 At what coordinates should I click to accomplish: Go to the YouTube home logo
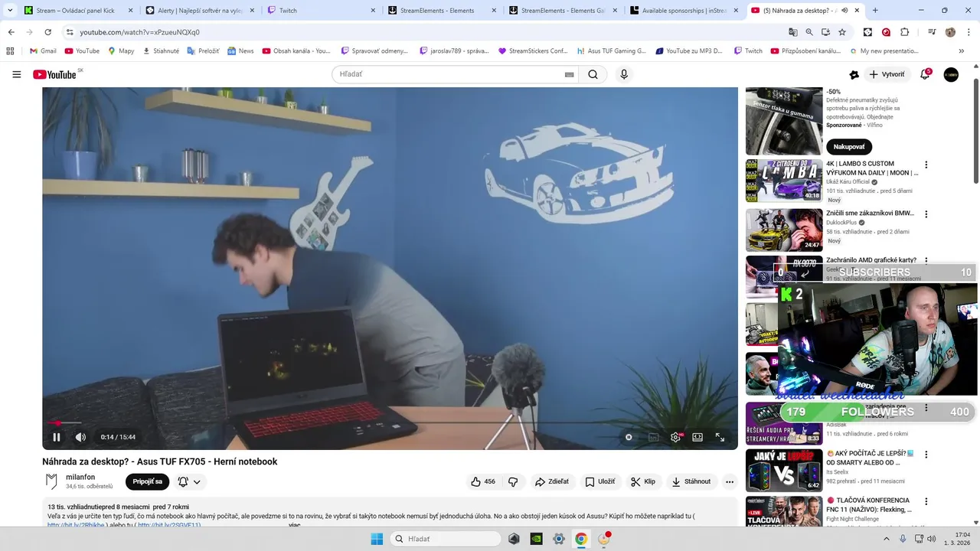coord(54,74)
